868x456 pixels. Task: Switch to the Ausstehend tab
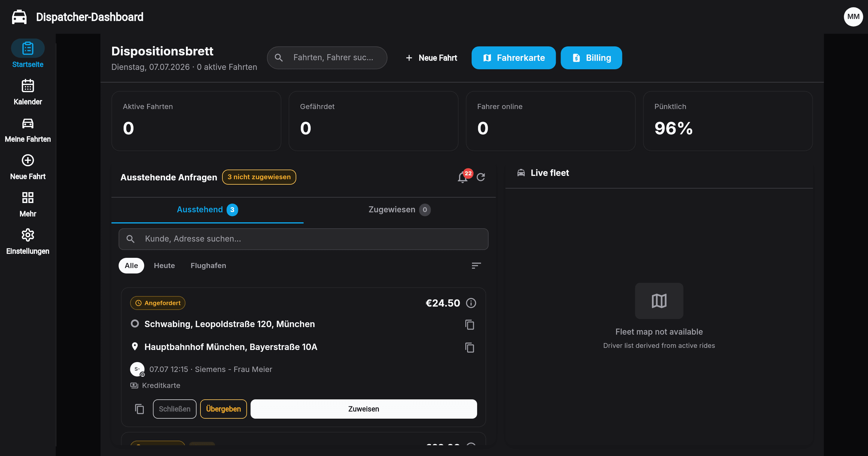207,210
